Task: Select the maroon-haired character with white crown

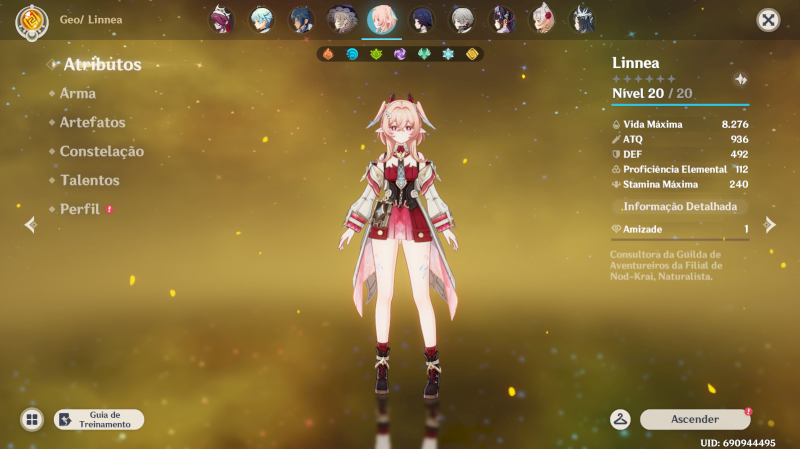Action: [x=221, y=19]
